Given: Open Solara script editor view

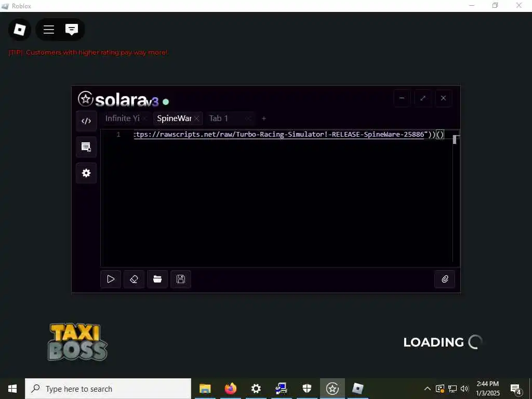Looking at the screenshot, I should pos(86,121).
